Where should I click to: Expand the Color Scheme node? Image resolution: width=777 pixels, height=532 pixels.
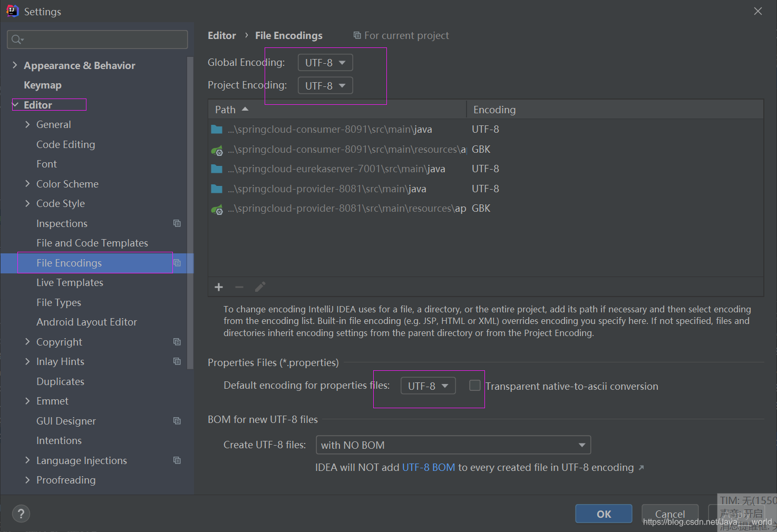pyautogui.click(x=27, y=184)
